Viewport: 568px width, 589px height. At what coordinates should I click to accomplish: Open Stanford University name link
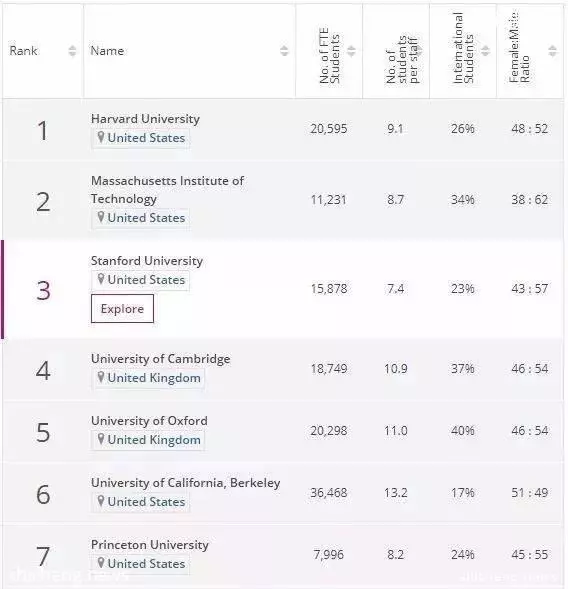147,261
